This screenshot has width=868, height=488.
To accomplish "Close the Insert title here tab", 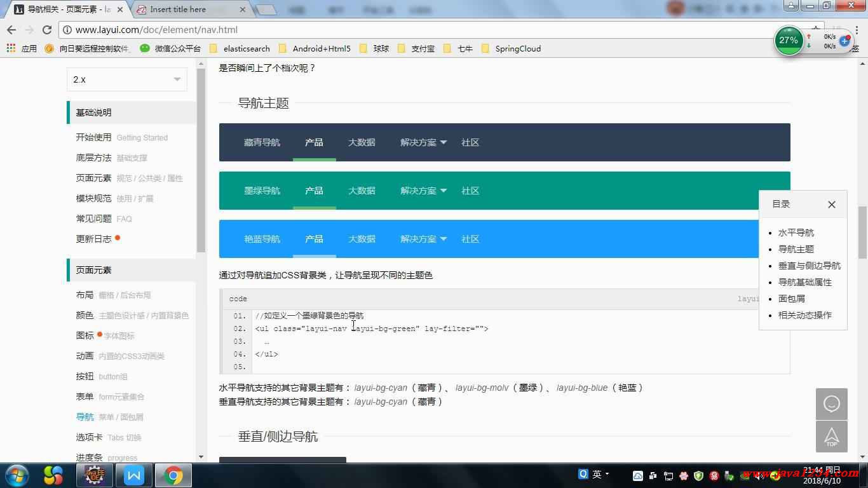I will tap(243, 10).
